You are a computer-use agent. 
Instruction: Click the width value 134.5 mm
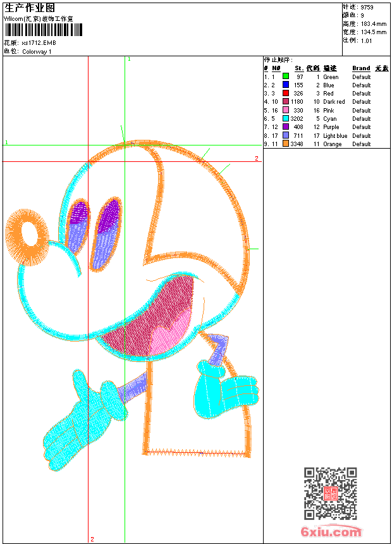pos(374,32)
